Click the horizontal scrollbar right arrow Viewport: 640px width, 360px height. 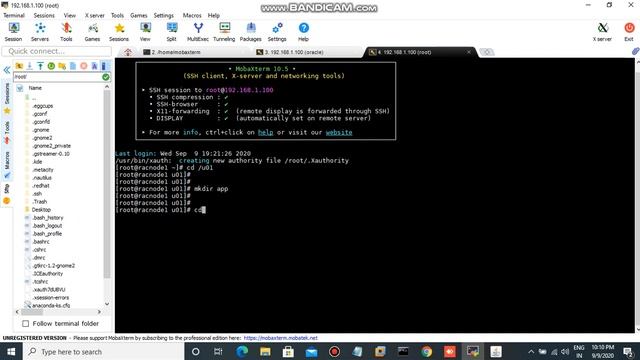(x=99, y=312)
